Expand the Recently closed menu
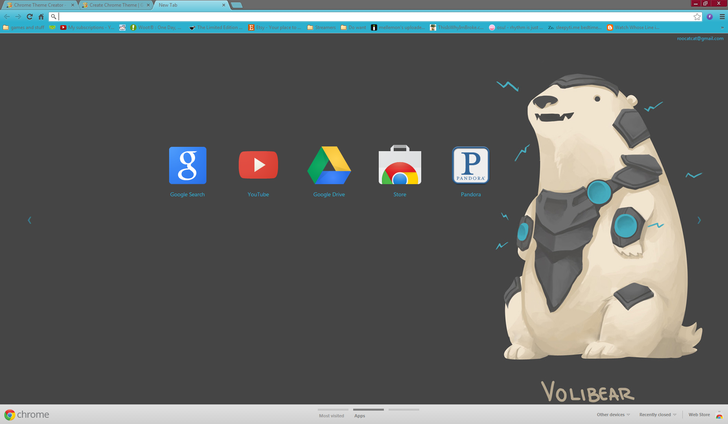The image size is (728, 424). [x=657, y=415]
